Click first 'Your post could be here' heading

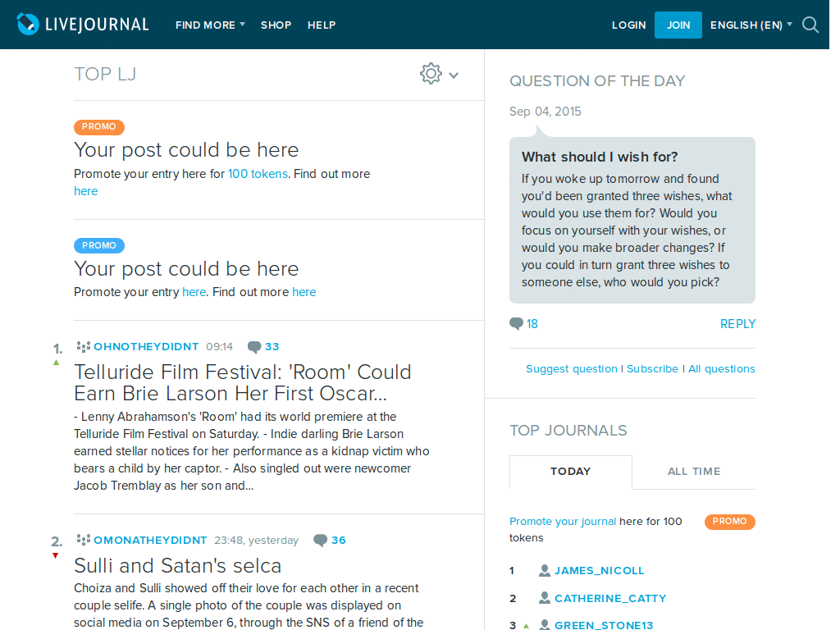pyautogui.click(x=186, y=150)
